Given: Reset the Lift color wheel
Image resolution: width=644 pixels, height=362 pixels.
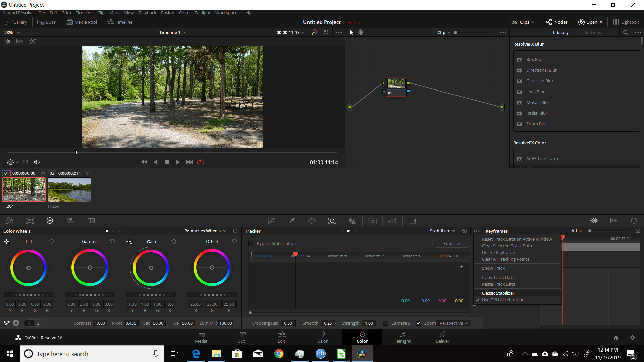Looking at the screenshot, I should (x=51, y=241).
